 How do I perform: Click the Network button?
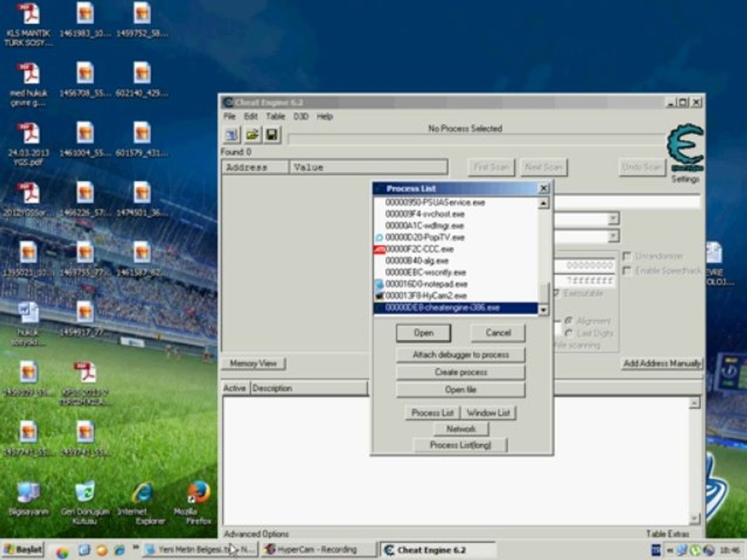[461, 429]
